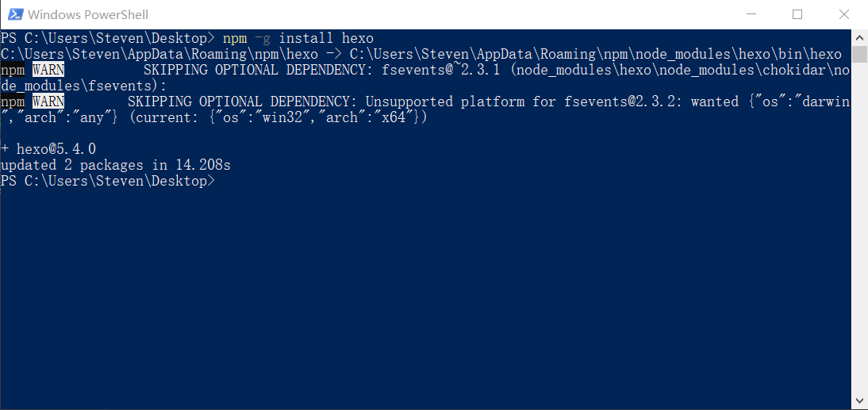Click the command text 'npm -g install hexo'

[298, 39]
